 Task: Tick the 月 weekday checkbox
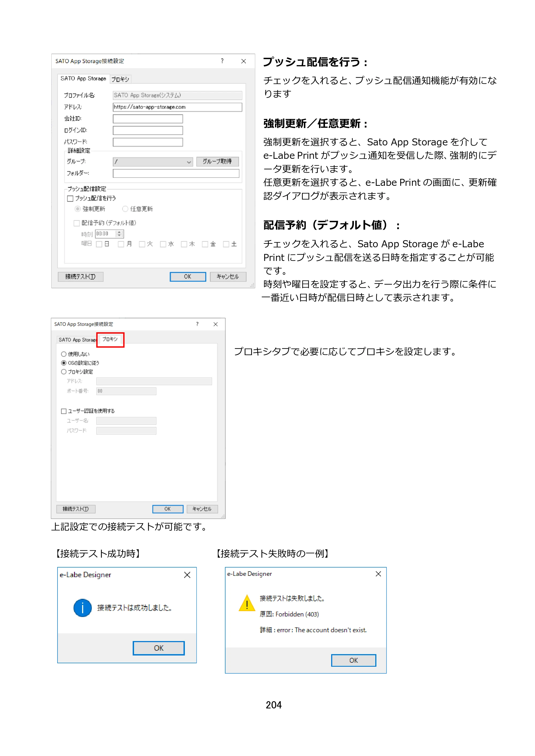[121, 244]
